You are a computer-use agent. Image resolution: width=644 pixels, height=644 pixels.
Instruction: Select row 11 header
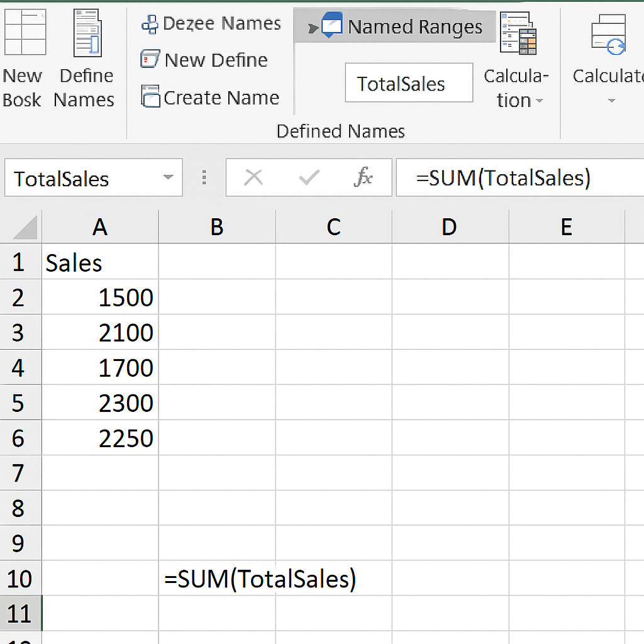(x=21, y=613)
